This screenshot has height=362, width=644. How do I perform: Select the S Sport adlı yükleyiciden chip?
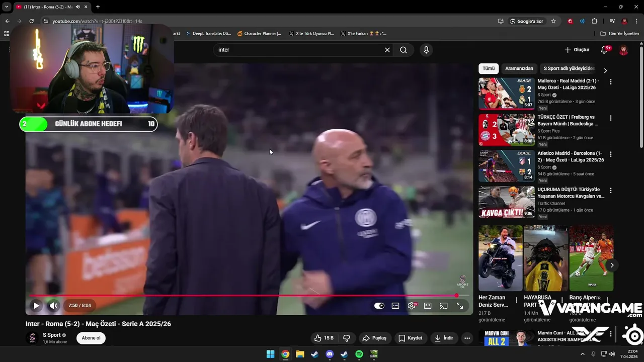coord(569,68)
